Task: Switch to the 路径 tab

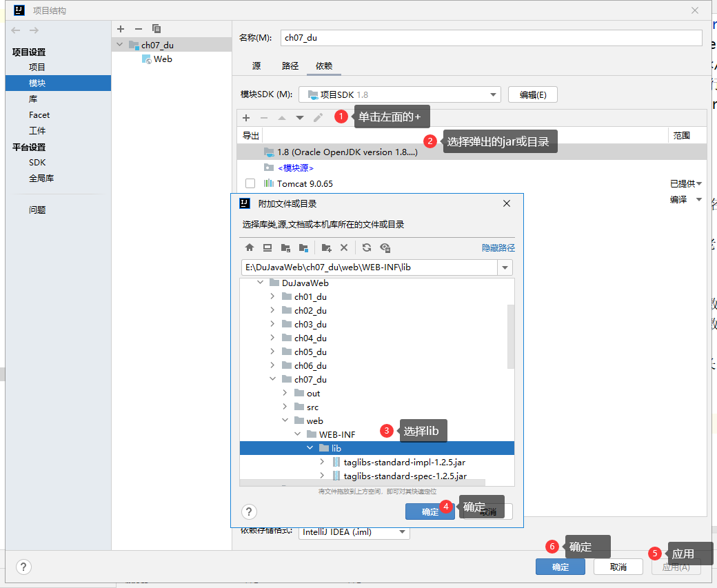Action: coord(290,66)
